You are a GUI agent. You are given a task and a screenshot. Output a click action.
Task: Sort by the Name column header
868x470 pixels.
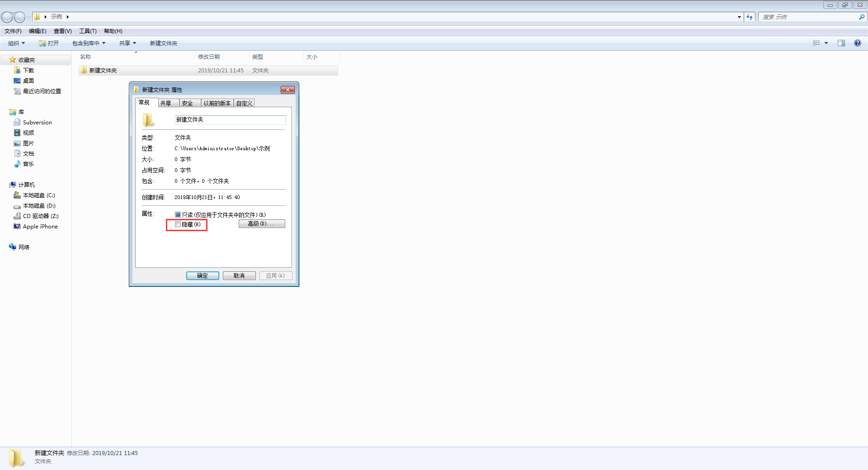pyautogui.click(x=136, y=57)
